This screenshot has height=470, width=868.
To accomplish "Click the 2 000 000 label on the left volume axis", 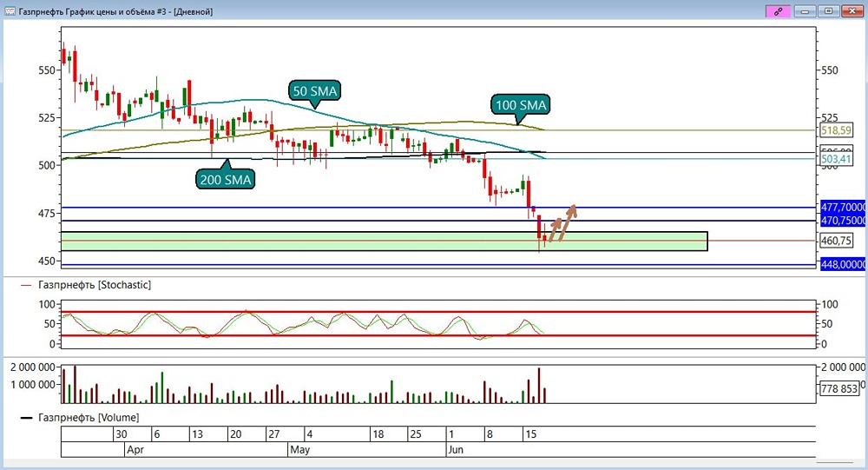I will 33,367.
